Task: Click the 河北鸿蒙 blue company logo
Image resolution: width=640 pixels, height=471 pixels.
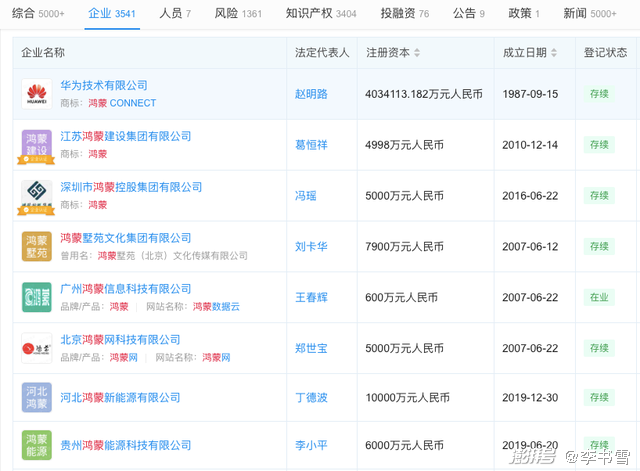Action: pos(37,397)
